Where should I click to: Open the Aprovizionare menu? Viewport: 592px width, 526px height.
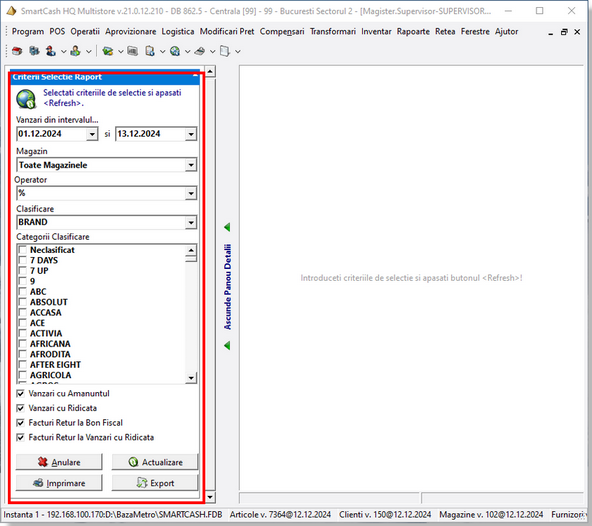131,31
